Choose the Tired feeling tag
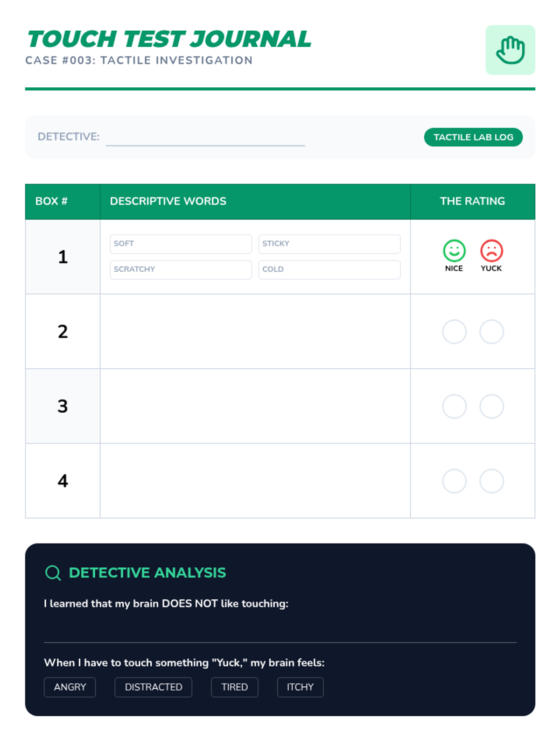The width and height of the screenshot is (560, 747). (x=234, y=687)
